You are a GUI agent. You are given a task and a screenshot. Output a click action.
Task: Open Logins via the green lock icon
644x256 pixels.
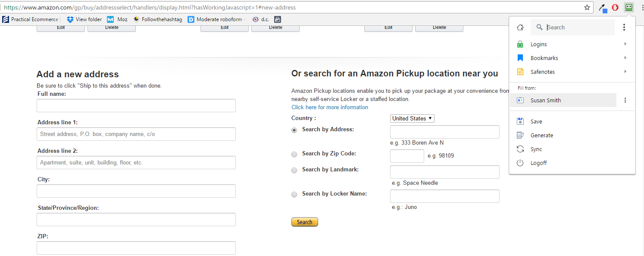click(520, 44)
